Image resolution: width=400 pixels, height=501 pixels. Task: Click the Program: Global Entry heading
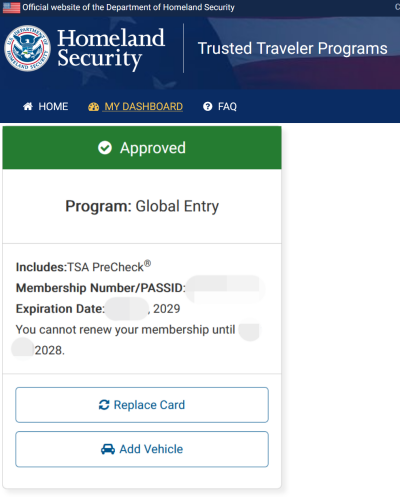pyautogui.click(x=142, y=206)
